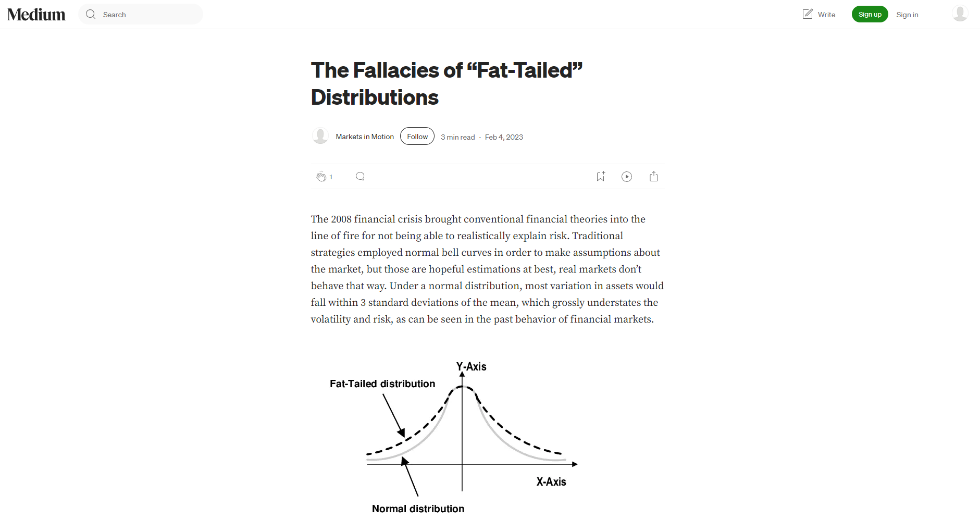The height and width of the screenshot is (519, 980).
Task: Click the Feb 4, 2023 publish date
Action: pyautogui.click(x=504, y=137)
